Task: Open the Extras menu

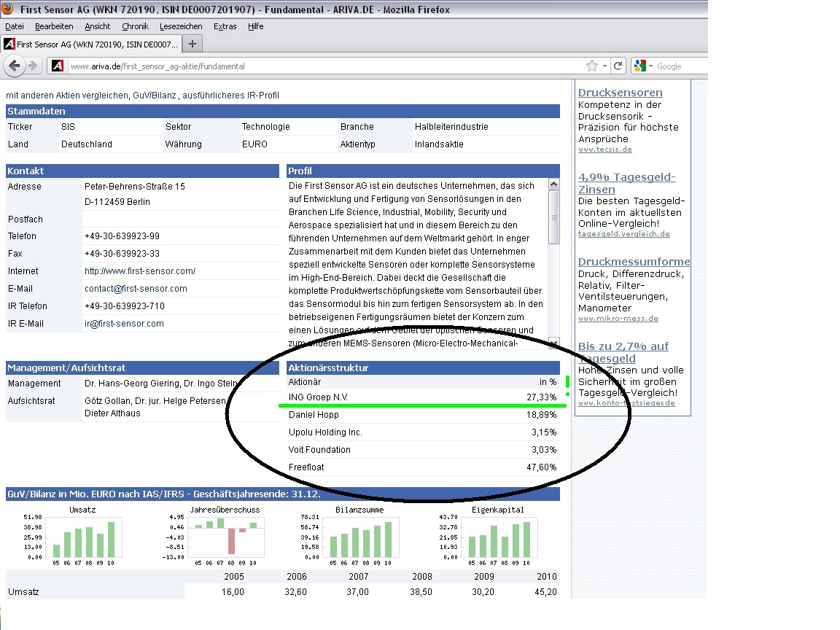Action: pos(225,26)
